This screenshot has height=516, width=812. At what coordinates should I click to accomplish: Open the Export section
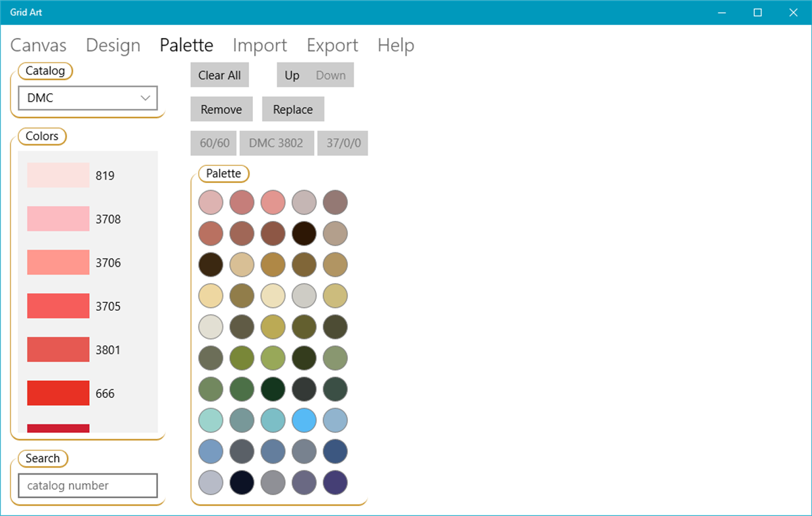(x=332, y=45)
